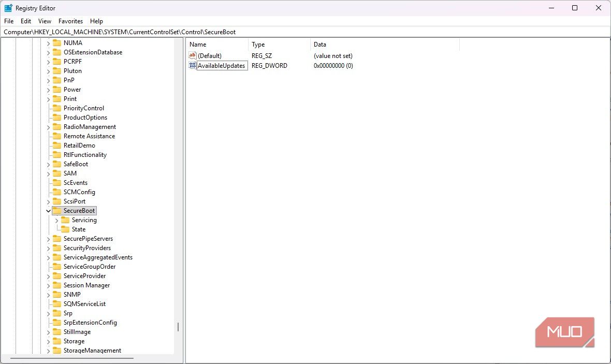This screenshot has height=364, width=611.
Task: Open the Help menu
Action: (x=96, y=21)
